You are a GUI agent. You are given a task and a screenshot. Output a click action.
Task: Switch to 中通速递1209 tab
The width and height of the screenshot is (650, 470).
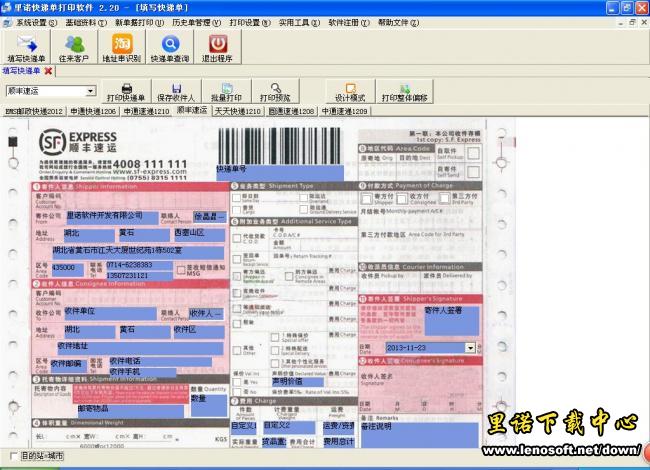344,111
